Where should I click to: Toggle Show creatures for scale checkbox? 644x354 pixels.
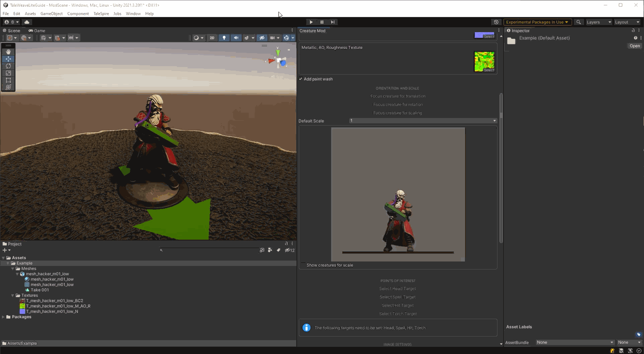point(304,265)
